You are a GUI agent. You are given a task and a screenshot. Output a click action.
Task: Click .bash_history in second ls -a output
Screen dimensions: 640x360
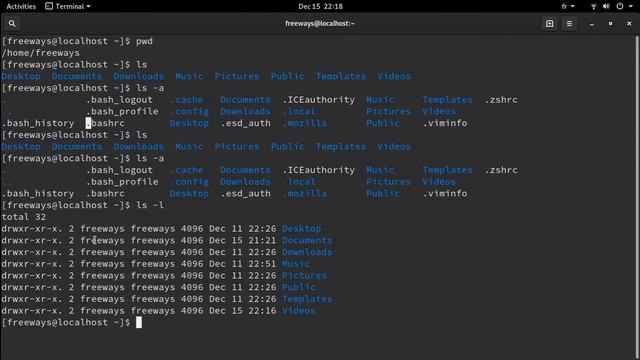[x=38, y=193]
